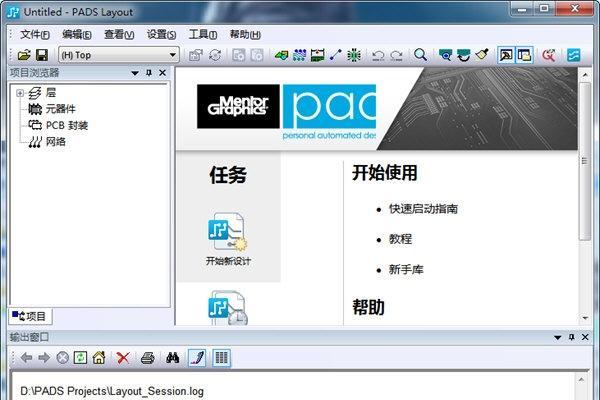Click the binoculars Find icon
600x400 pixels.
pos(173,358)
